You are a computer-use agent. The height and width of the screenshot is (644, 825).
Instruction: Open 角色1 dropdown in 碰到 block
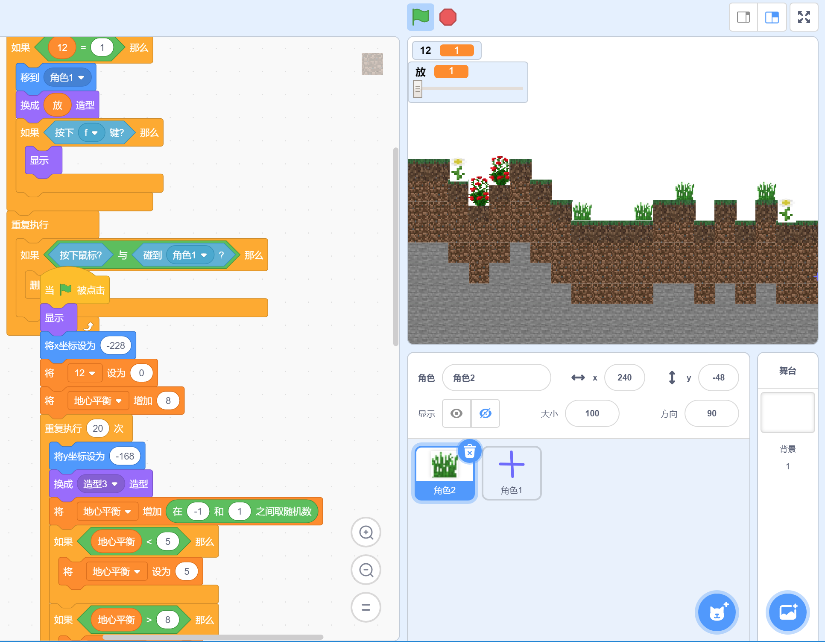point(190,255)
